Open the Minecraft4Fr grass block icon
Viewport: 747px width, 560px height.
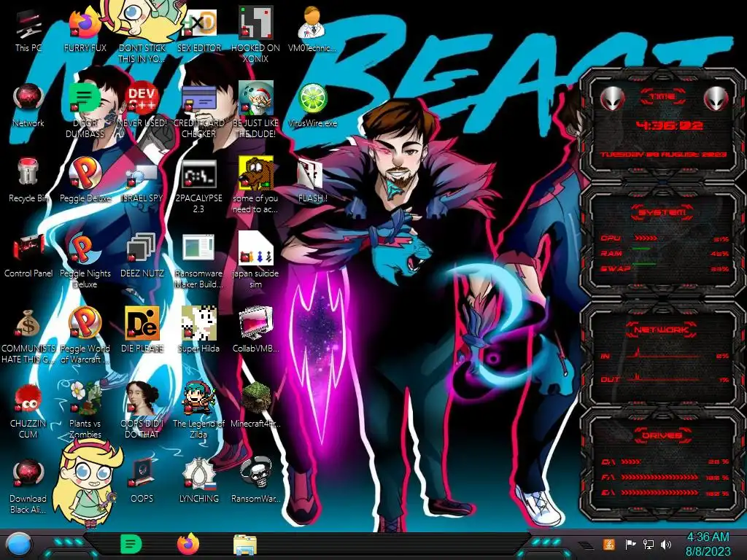tap(255, 398)
